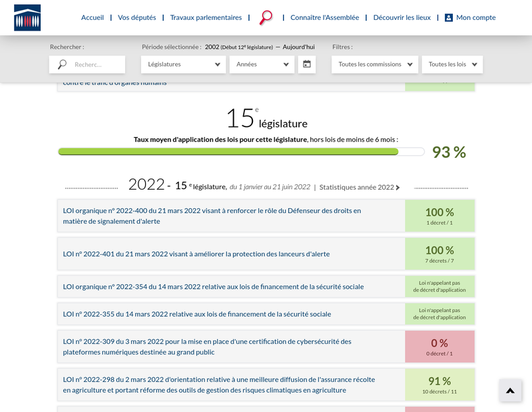
Task: Open LOI n° 2022-309 cybersécurité link
Action: 207,347
